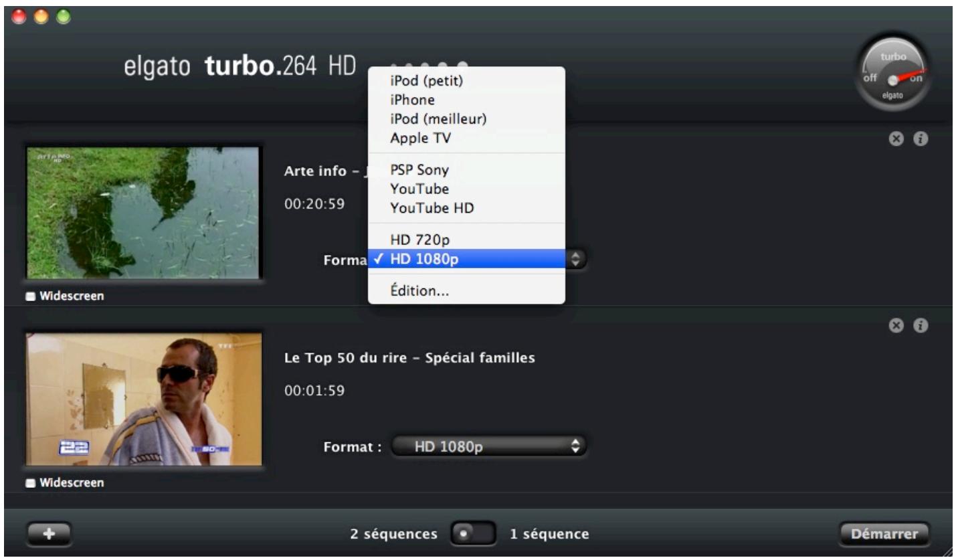Select iPod (meilleur) preset
956x560 pixels.
[x=466, y=119]
